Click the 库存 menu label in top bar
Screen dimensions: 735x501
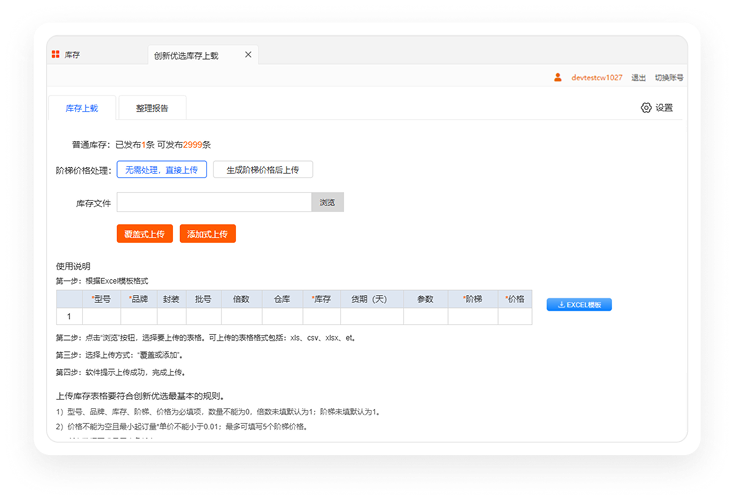pyautogui.click(x=72, y=55)
